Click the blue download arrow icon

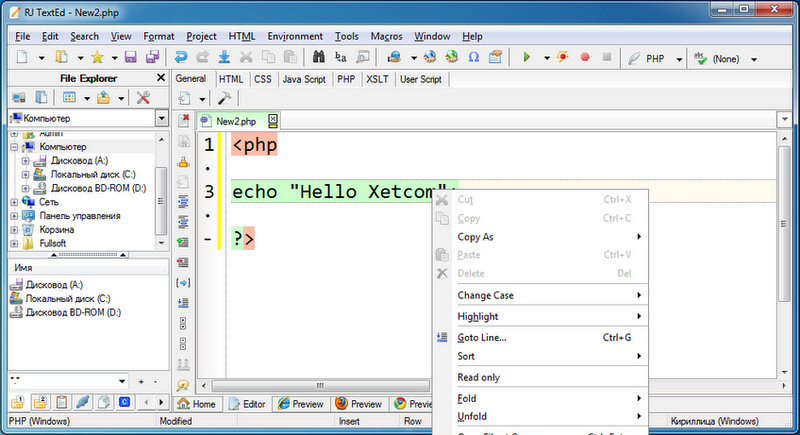tap(224, 57)
